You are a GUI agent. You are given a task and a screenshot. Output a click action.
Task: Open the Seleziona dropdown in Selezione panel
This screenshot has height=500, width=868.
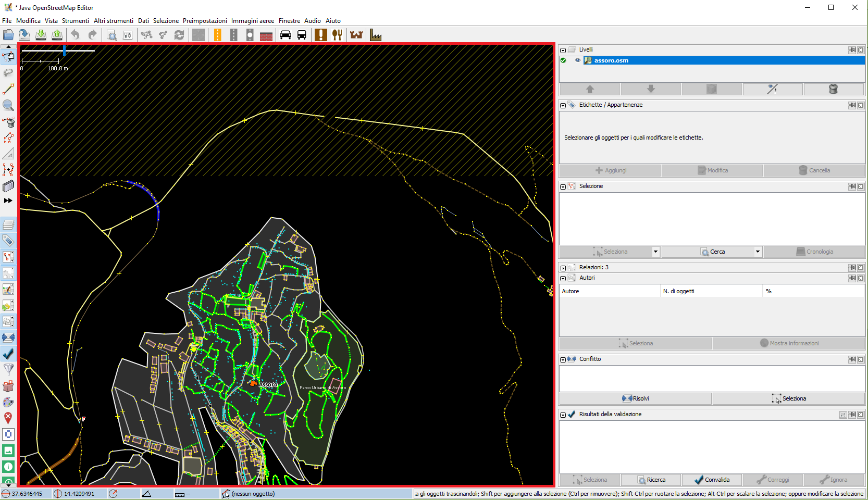(655, 252)
